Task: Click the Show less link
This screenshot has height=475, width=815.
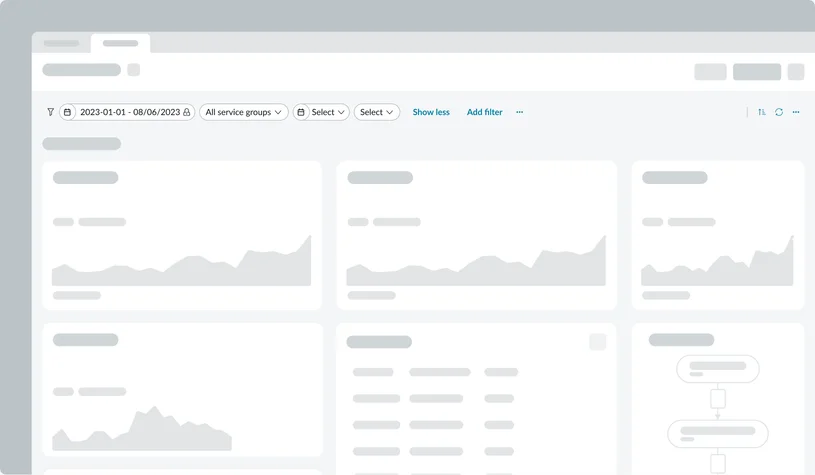Action: coord(431,112)
